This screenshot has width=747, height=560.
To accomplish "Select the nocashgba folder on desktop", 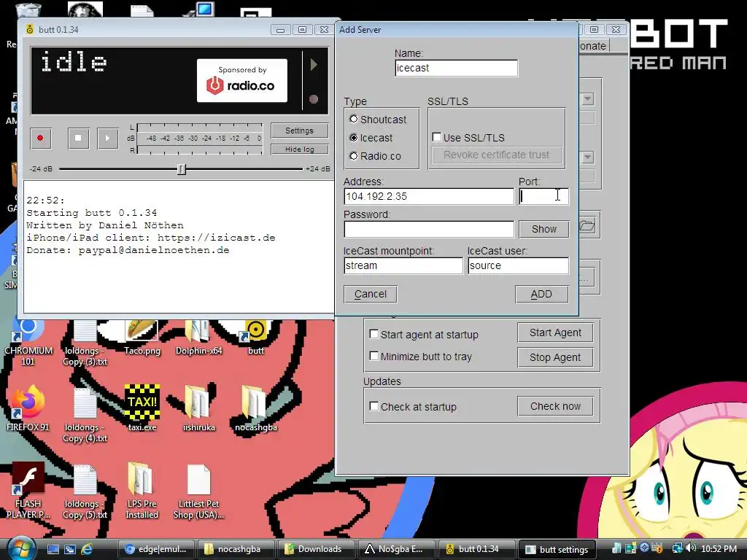I will (256, 408).
